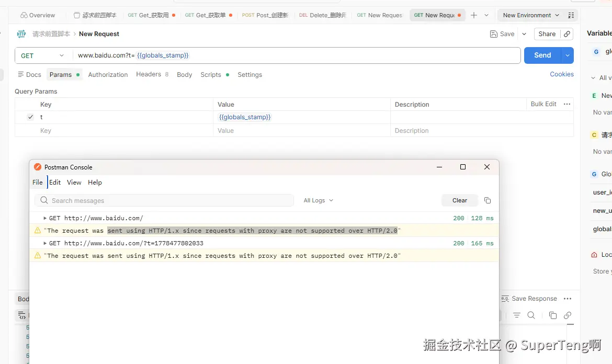
Task: Click the response filter icon
Action: (x=517, y=315)
